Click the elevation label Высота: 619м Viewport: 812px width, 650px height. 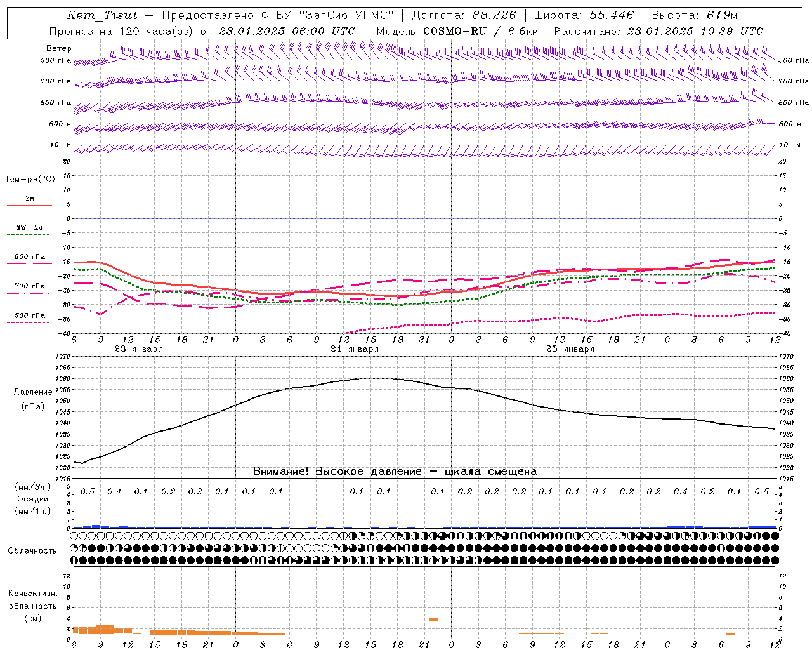tap(695, 15)
